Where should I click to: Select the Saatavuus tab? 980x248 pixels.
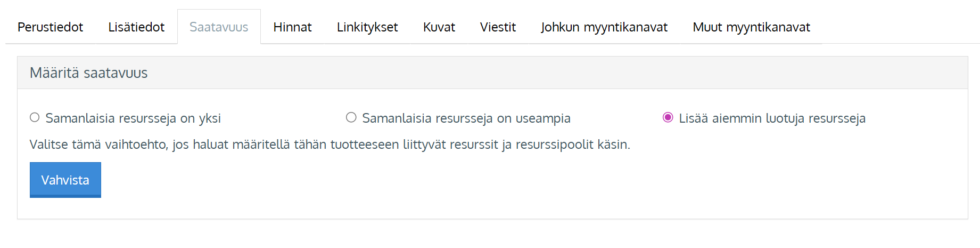pyautogui.click(x=219, y=27)
